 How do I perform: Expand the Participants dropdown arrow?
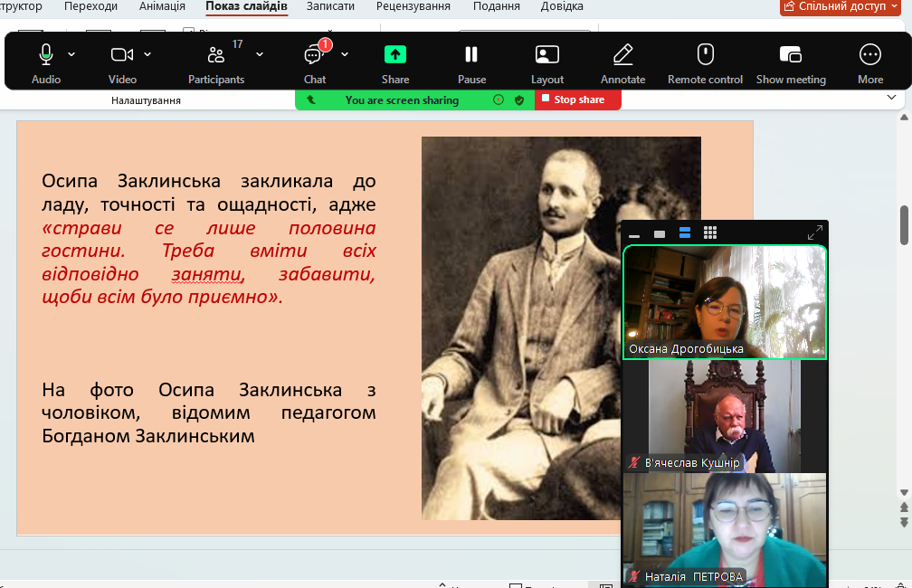pyautogui.click(x=260, y=54)
